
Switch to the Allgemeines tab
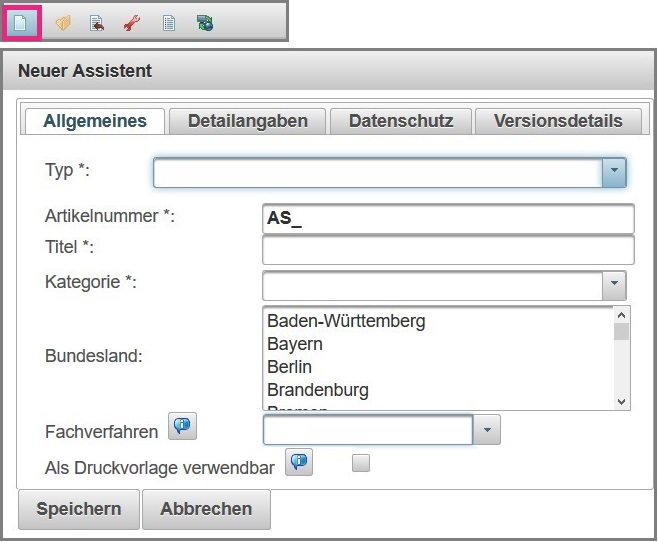[x=95, y=121]
